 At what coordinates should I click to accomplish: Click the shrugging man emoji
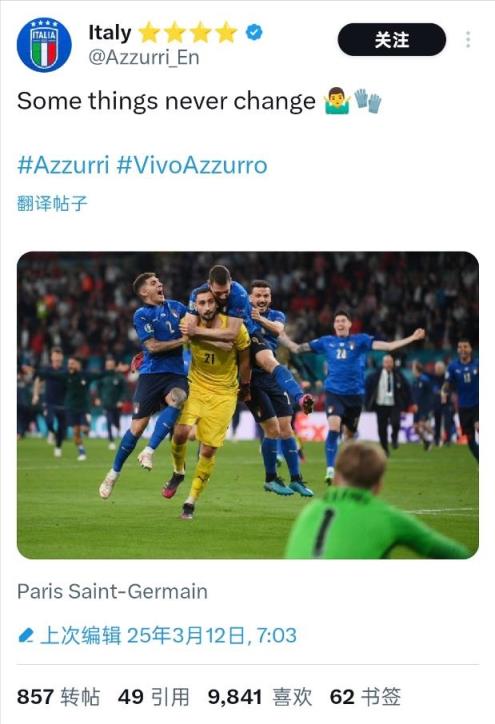(337, 101)
